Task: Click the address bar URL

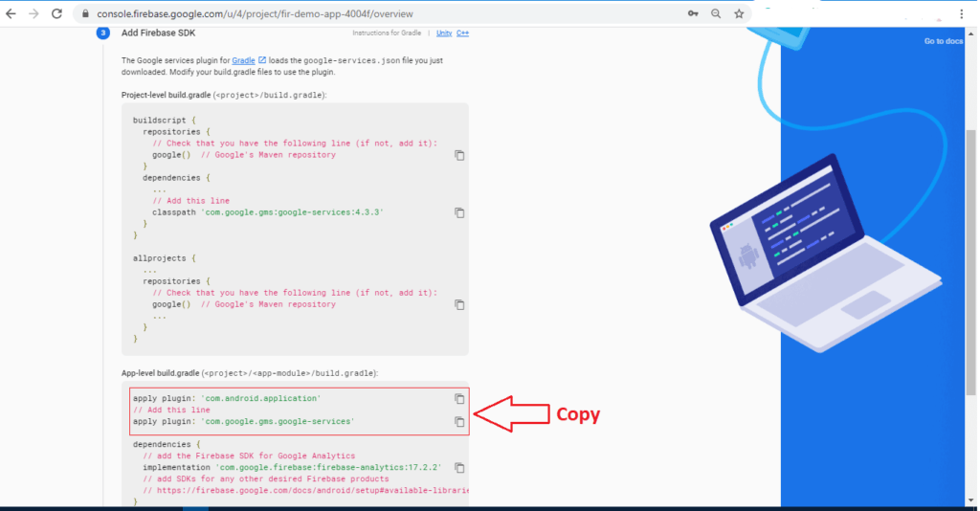Action: point(255,13)
